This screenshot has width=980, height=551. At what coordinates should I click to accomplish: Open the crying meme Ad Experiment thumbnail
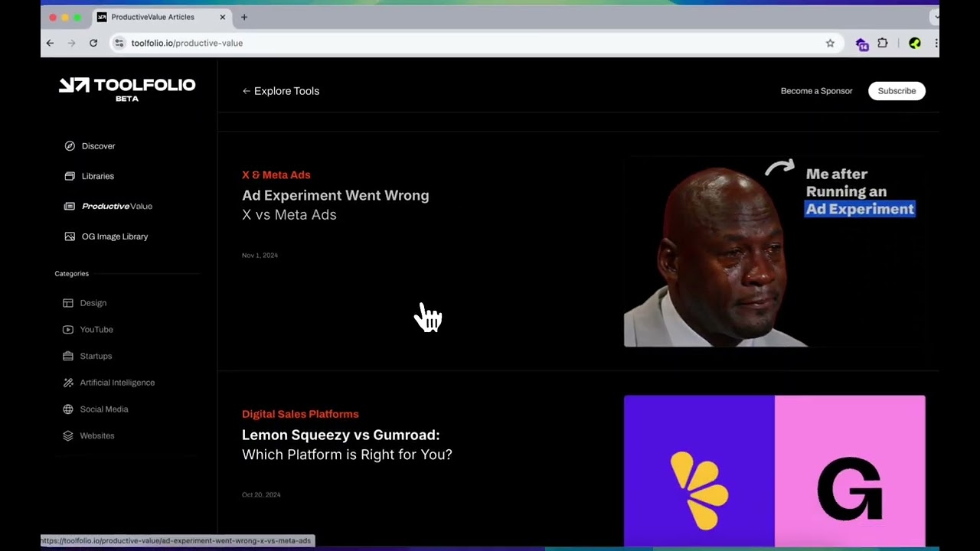774,252
